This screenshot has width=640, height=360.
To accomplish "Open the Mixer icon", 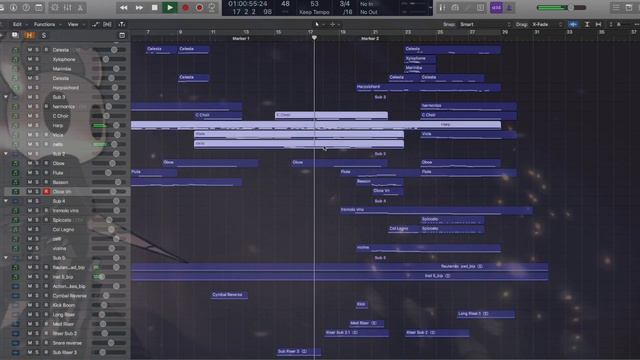I will (x=67, y=7).
